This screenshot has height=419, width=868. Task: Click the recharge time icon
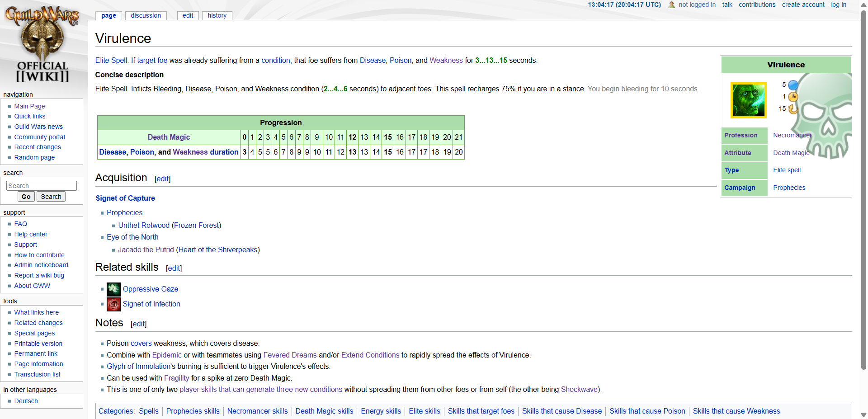coord(793,109)
